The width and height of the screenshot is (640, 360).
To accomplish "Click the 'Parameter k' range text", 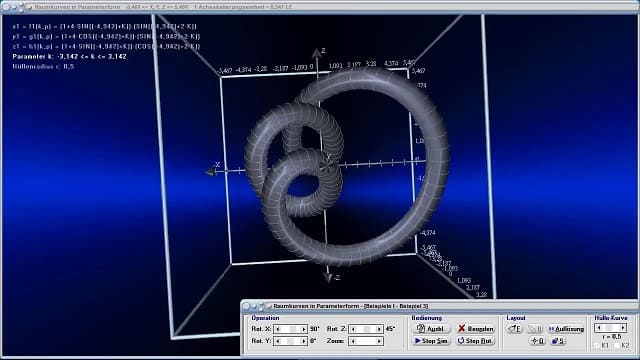I will click(69, 56).
